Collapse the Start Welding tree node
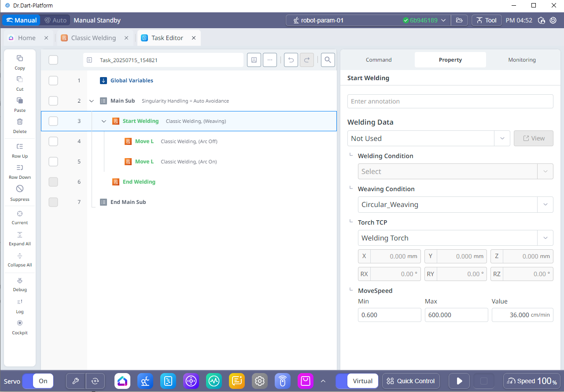 [x=104, y=121]
